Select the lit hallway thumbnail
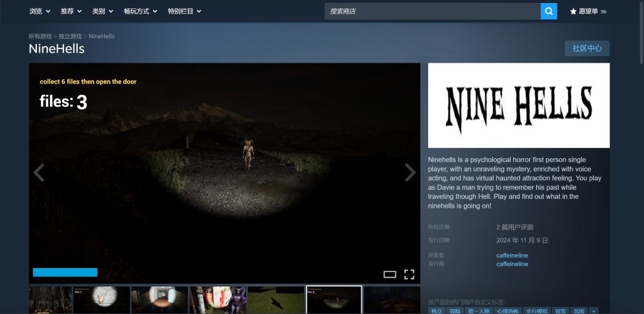The height and width of the screenshot is (314, 644). (159, 300)
